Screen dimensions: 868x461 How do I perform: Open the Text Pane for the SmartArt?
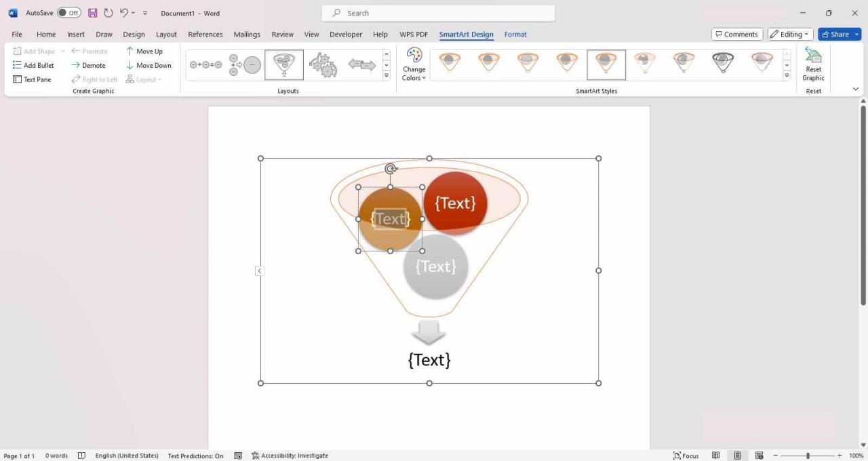[31, 79]
